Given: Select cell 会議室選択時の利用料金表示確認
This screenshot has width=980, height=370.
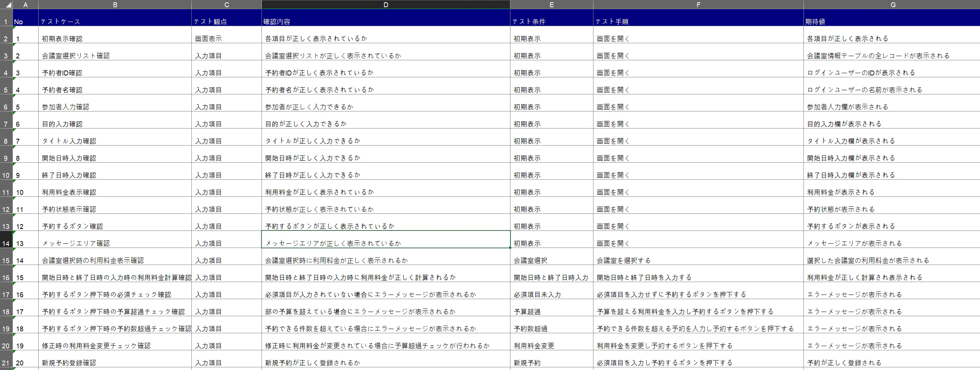Looking at the screenshot, I should point(115,257).
